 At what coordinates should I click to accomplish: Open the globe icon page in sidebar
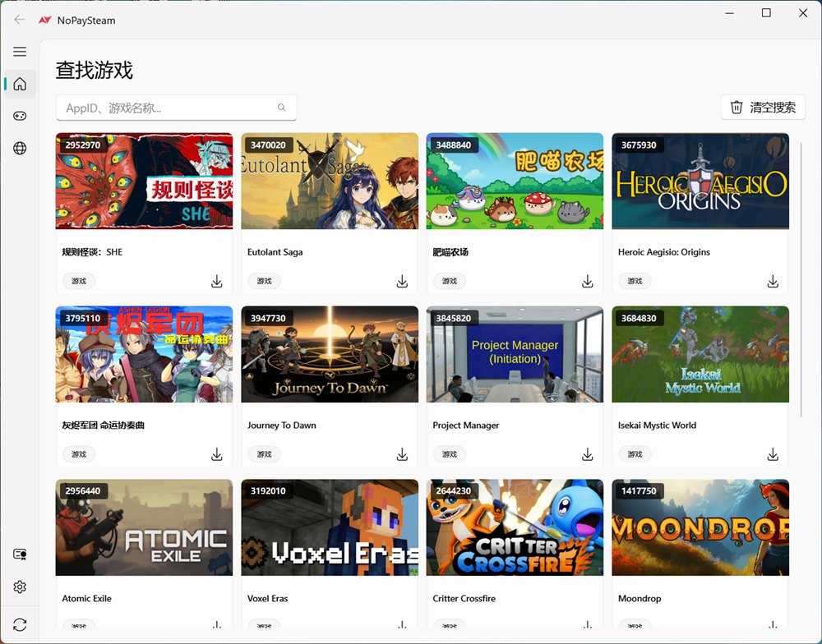pyautogui.click(x=20, y=149)
